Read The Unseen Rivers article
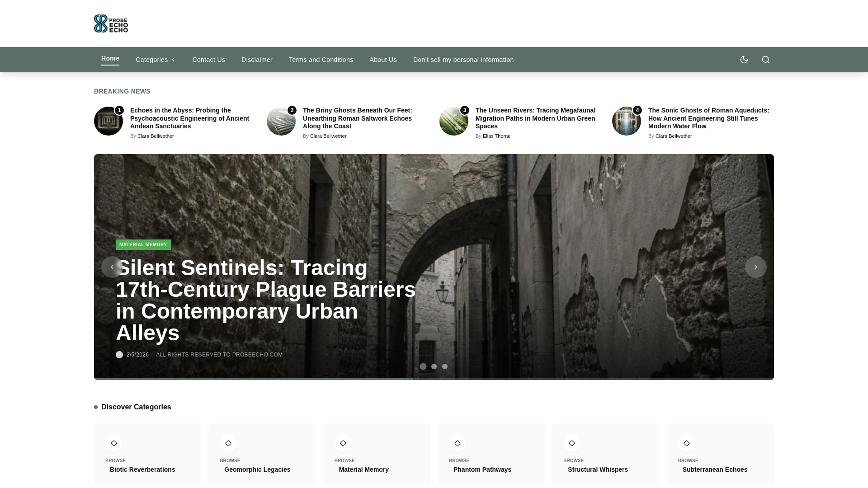868x488 pixels. tap(535, 118)
